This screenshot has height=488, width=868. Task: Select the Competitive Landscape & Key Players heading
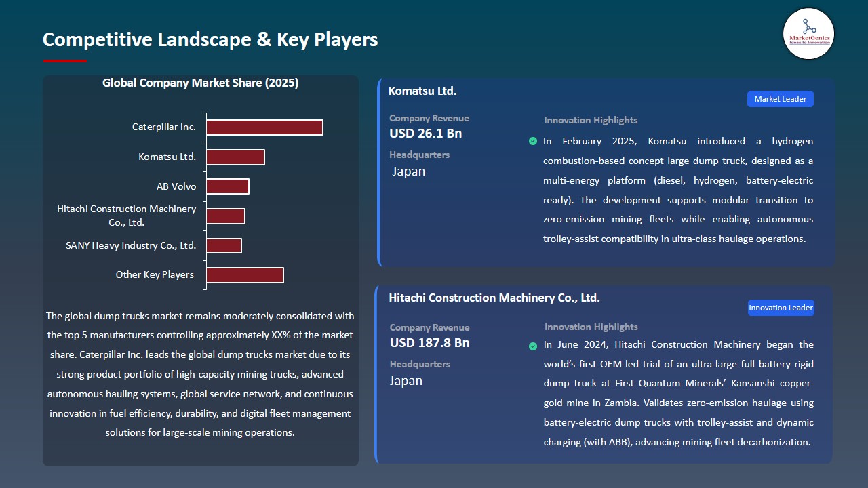pyautogui.click(x=210, y=39)
